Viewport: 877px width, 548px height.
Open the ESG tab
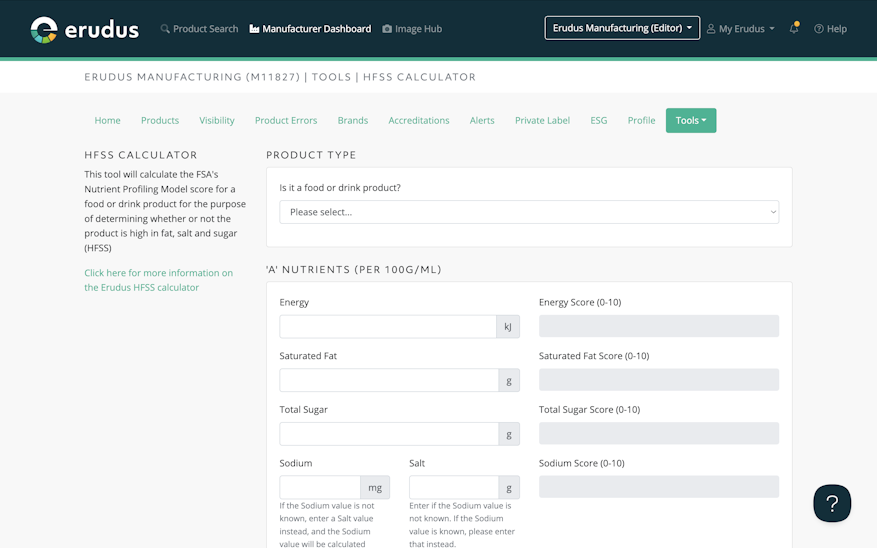(x=599, y=120)
